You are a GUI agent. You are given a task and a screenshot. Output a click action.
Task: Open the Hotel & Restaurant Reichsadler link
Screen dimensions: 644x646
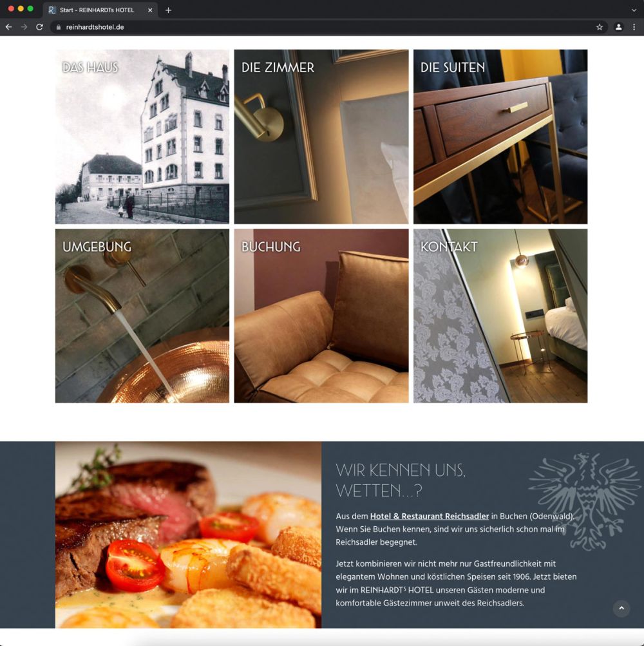(429, 516)
